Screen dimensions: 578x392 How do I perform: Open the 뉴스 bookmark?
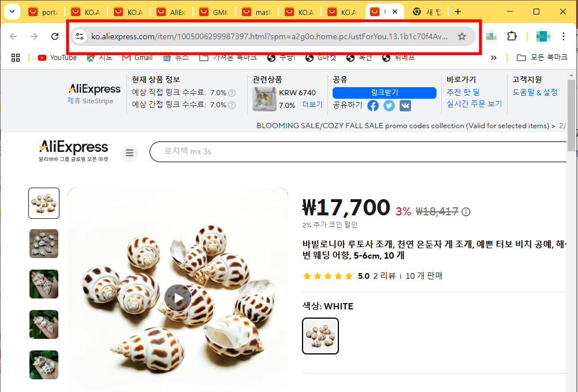176,58
